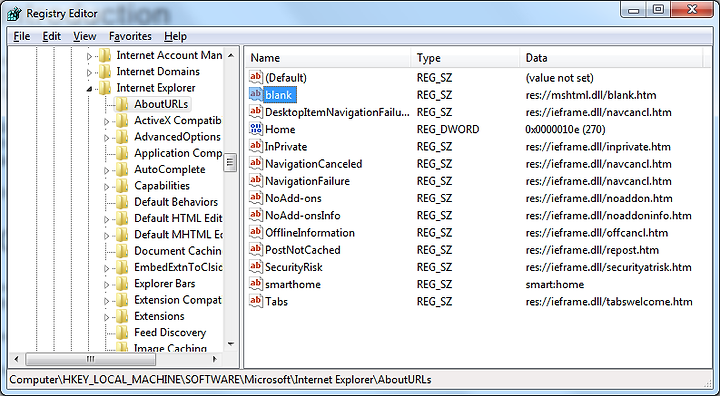Image resolution: width=720 pixels, height=396 pixels.
Task: Open the Edit menu
Action: [x=51, y=36]
